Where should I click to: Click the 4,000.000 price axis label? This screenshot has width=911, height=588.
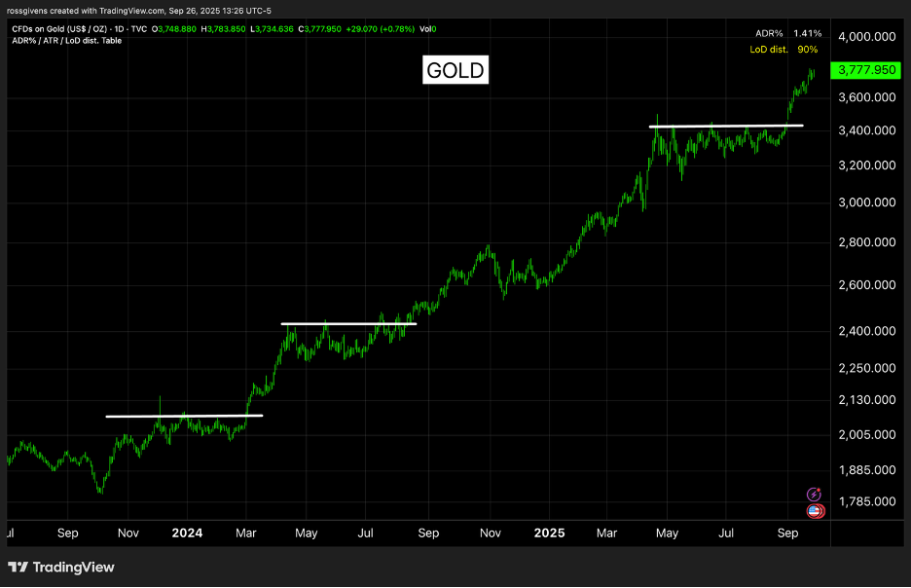click(x=866, y=37)
